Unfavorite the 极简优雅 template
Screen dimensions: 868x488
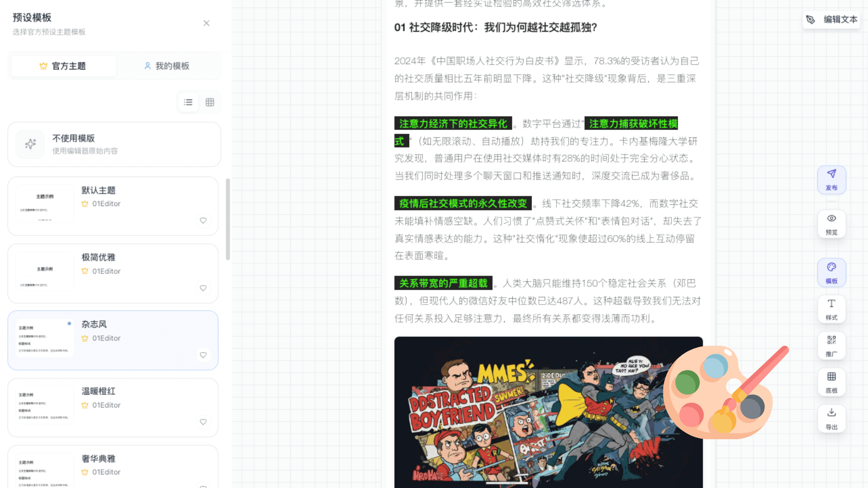(203, 288)
